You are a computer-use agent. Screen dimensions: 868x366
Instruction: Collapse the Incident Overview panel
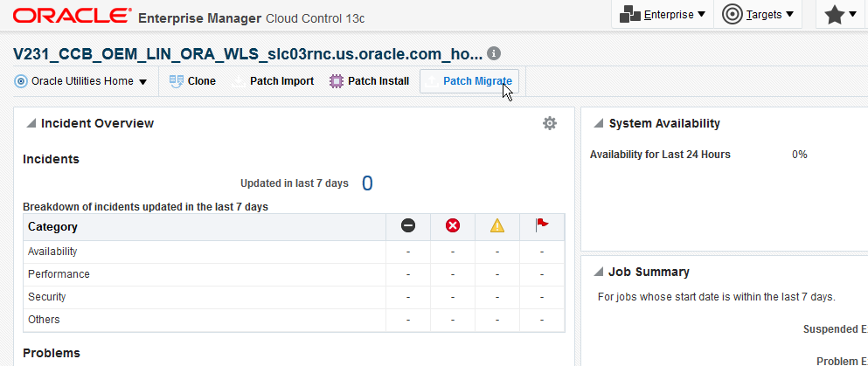pyautogui.click(x=31, y=123)
